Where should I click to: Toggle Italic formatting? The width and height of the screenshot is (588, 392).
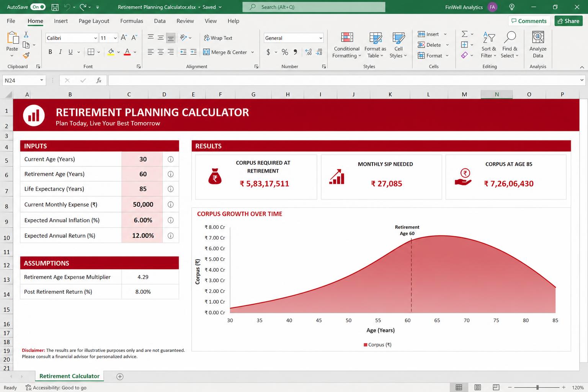[60, 52]
